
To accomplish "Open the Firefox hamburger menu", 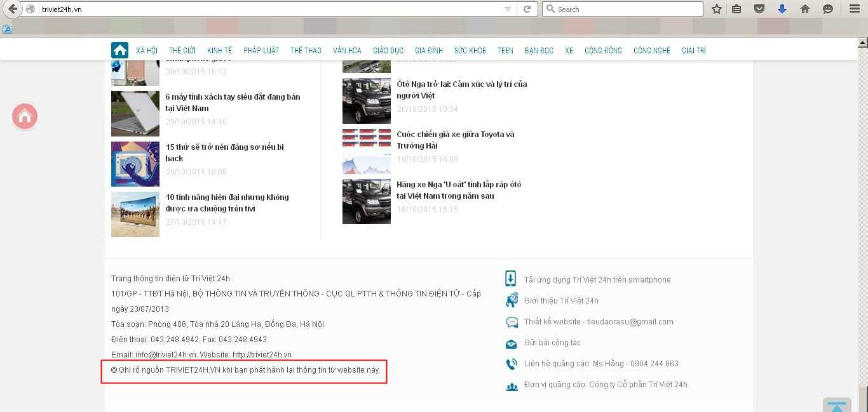I will click(x=854, y=9).
